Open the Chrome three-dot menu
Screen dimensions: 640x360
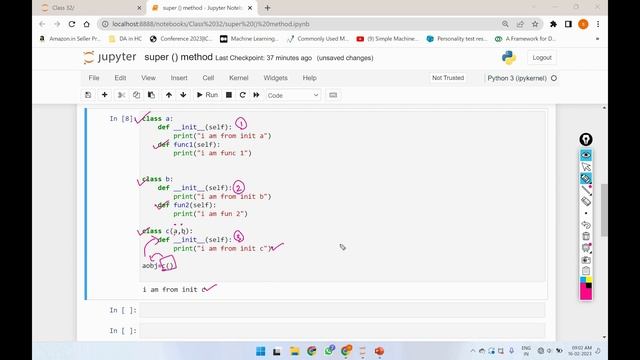click(598, 24)
